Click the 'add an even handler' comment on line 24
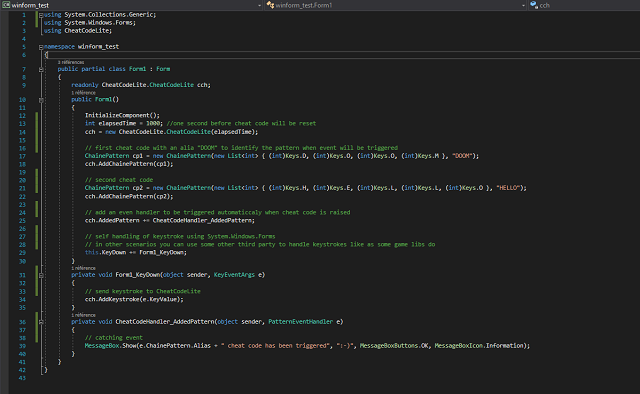The image size is (640, 394). tap(218, 212)
